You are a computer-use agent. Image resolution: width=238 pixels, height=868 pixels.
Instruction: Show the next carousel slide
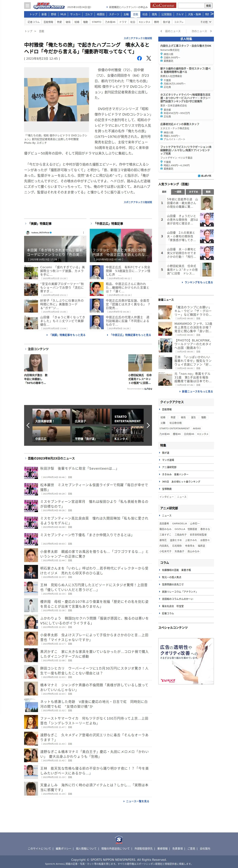148,425
